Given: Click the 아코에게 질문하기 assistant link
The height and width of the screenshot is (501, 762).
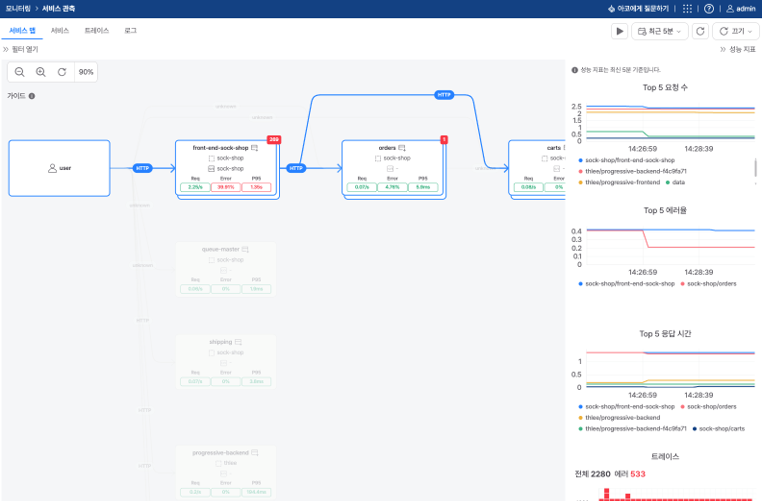Looking at the screenshot, I should point(638,9).
